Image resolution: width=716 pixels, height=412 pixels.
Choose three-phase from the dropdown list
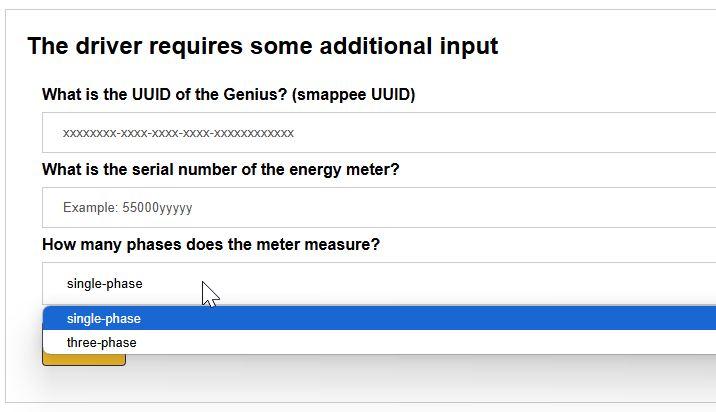pyautogui.click(x=102, y=342)
